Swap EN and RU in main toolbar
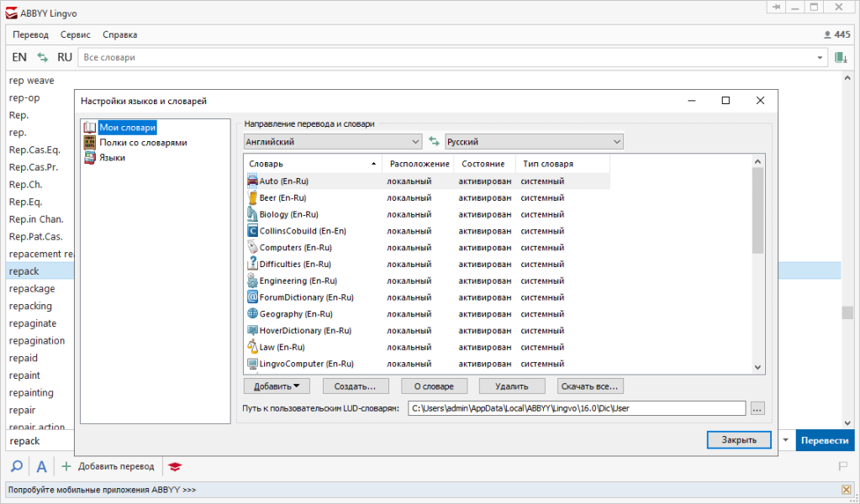The height and width of the screenshot is (504, 860). click(42, 57)
